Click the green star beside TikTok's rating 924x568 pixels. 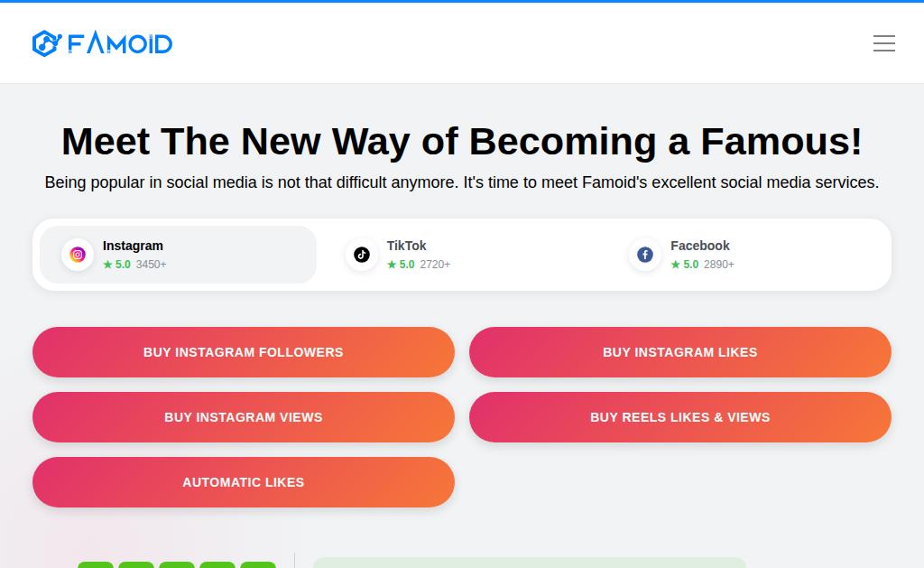click(x=392, y=265)
